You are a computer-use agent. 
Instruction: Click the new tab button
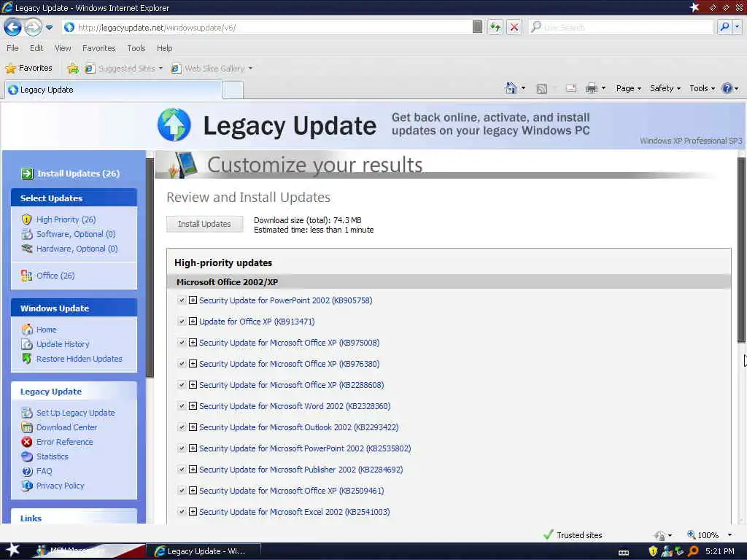tap(233, 90)
